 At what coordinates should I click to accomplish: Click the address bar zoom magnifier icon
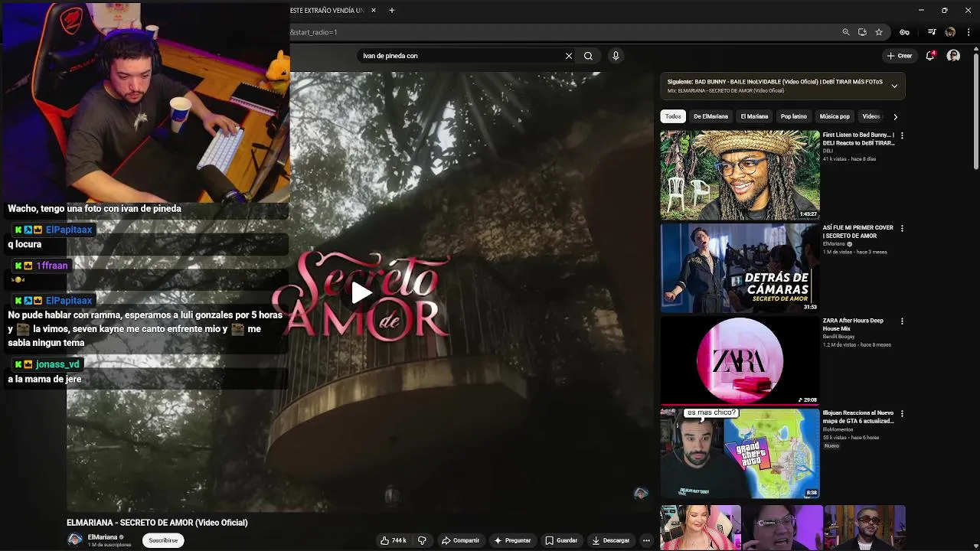click(x=846, y=32)
